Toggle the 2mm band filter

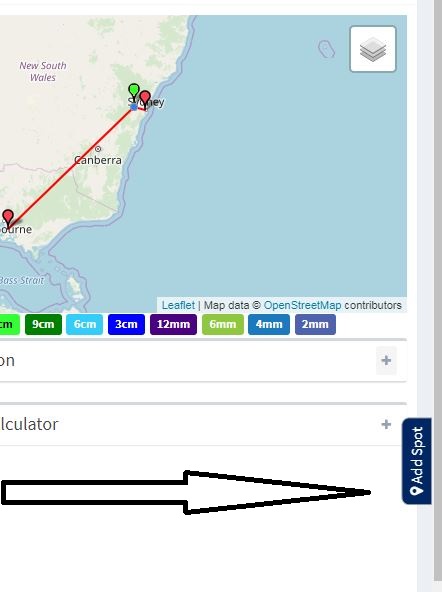click(x=315, y=324)
